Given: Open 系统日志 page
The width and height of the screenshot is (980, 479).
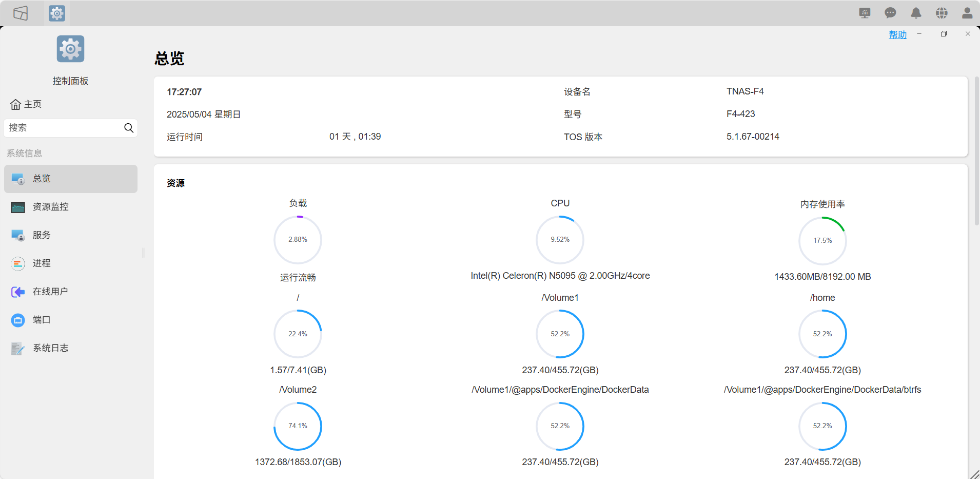Looking at the screenshot, I should (71, 348).
